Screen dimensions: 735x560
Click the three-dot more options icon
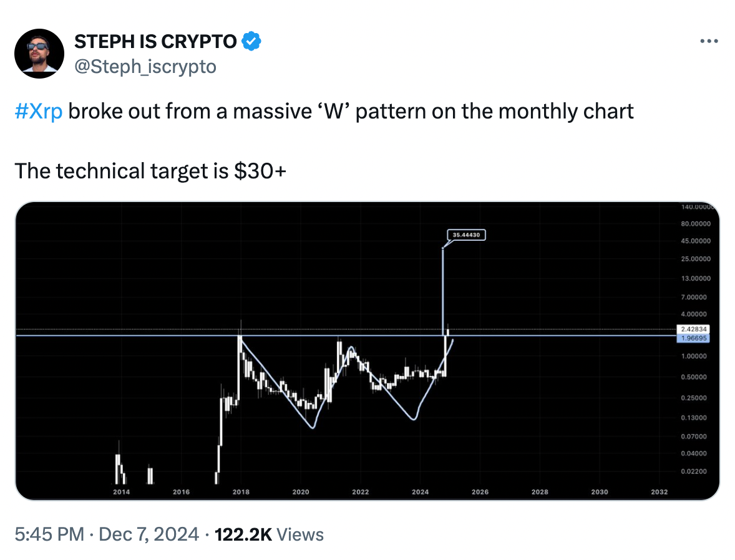pyautogui.click(x=709, y=41)
